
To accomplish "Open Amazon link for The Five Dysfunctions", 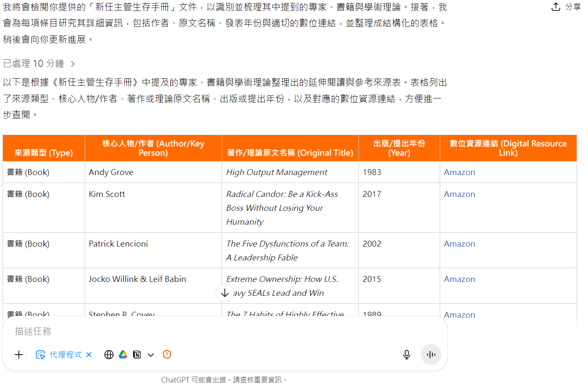I will pos(460,244).
